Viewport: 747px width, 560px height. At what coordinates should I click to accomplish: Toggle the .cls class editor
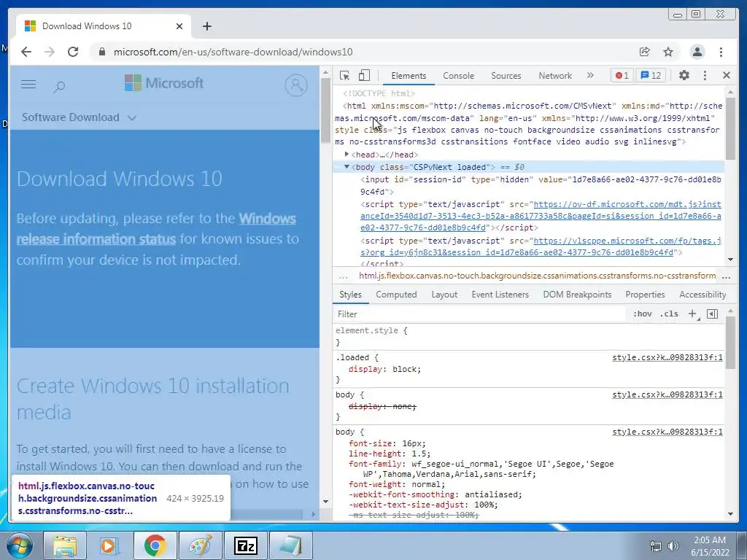tap(670, 314)
